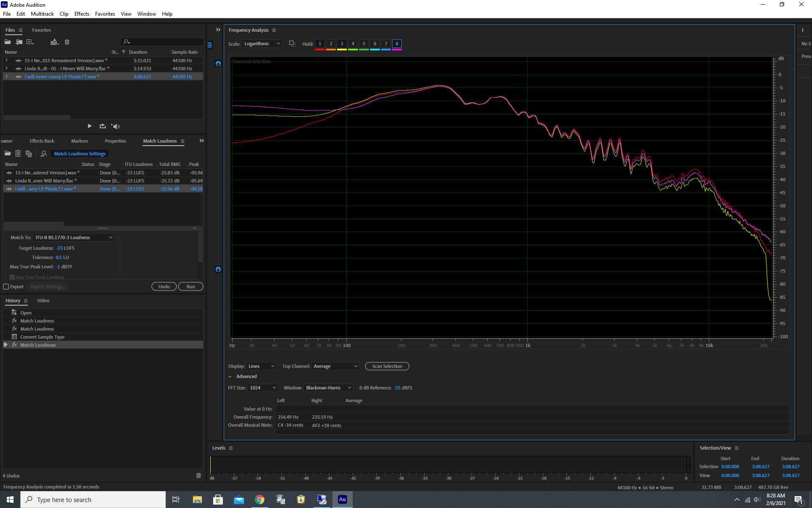Screen dimensions: 812x508
Task: Open the Multitrack menu
Action: click(42, 14)
